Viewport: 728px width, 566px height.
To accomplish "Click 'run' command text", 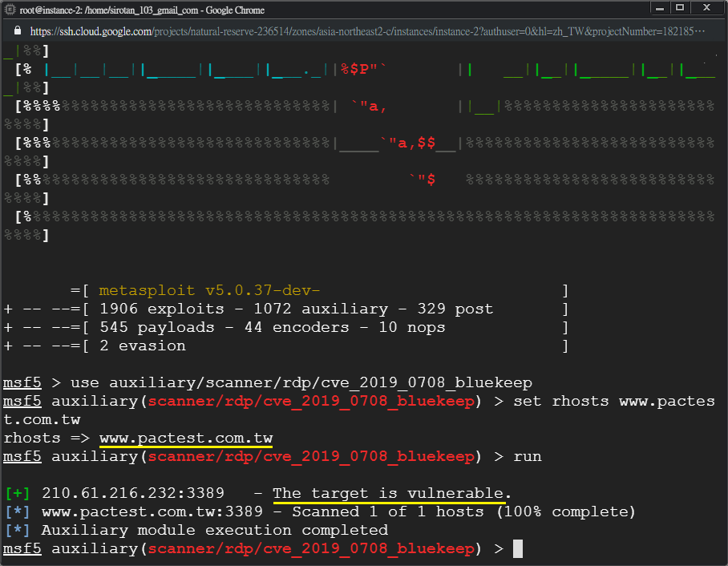I will (x=528, y=456).
